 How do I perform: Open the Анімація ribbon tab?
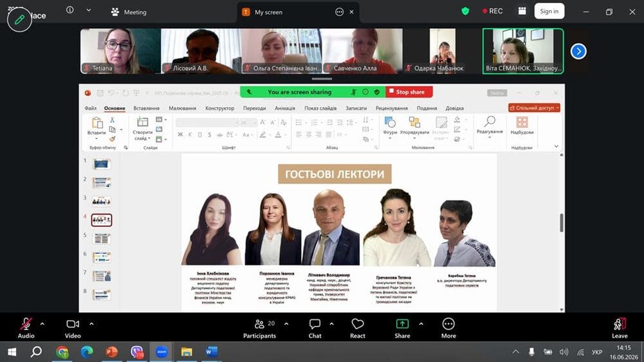point(285,108)
